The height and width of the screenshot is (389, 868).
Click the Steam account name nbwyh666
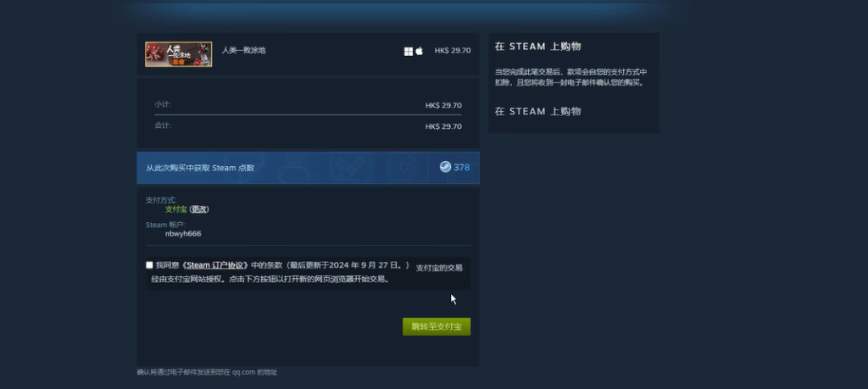[x=183, y=233]
